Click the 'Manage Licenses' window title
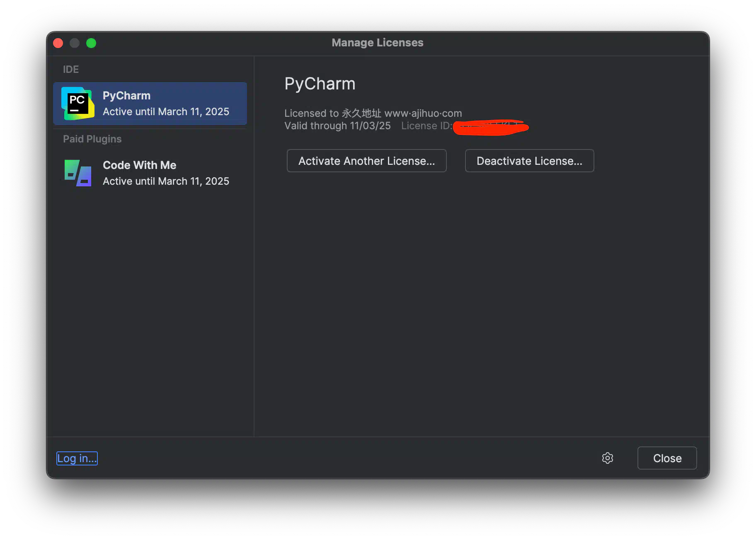The height and width of the screenshot is (540, 756). [378, 43]
